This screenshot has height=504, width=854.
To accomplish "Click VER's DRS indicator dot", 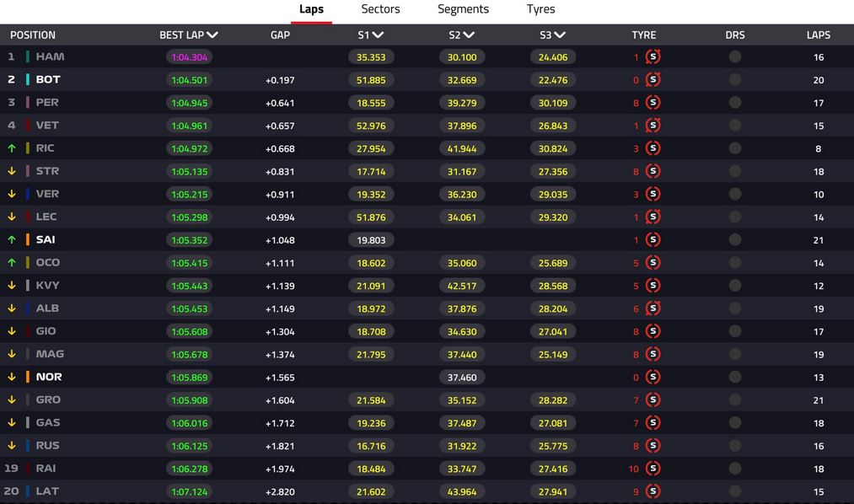I will [x=735, y=194].
